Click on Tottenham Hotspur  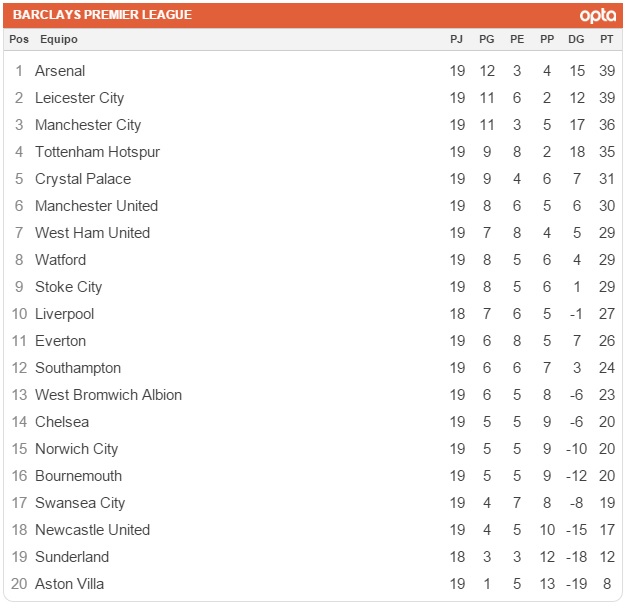[x=97, y=152]
